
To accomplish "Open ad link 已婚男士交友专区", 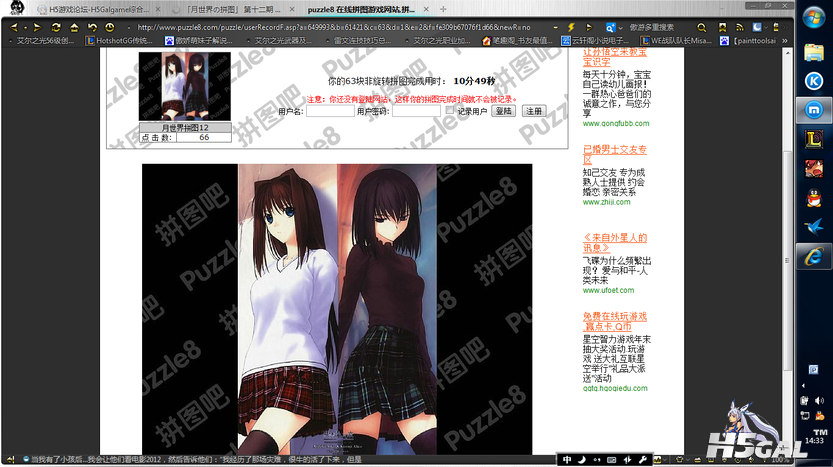I will click(615, 155).
